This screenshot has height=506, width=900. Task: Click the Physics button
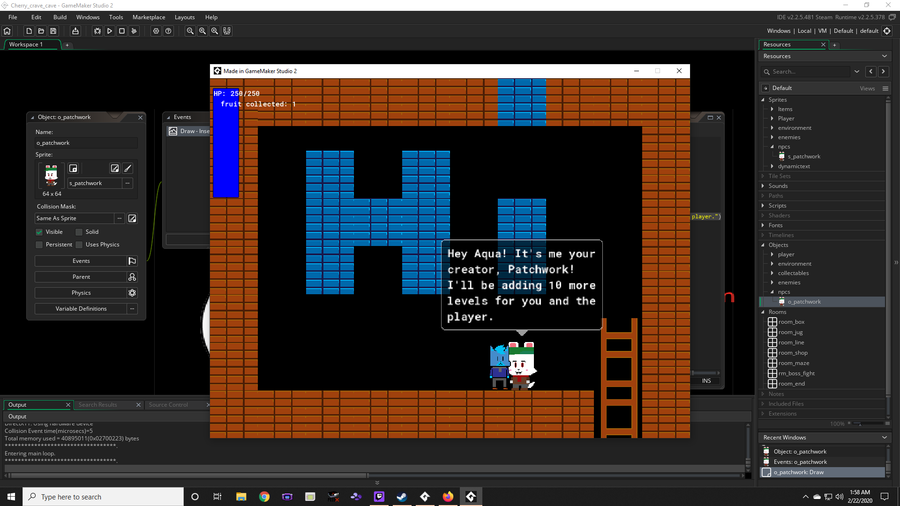(81, 293)
